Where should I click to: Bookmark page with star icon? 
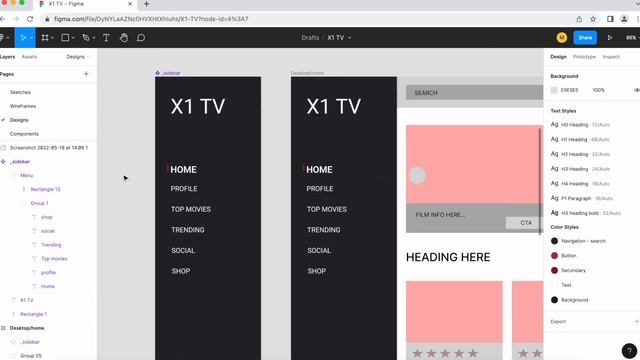593,19
